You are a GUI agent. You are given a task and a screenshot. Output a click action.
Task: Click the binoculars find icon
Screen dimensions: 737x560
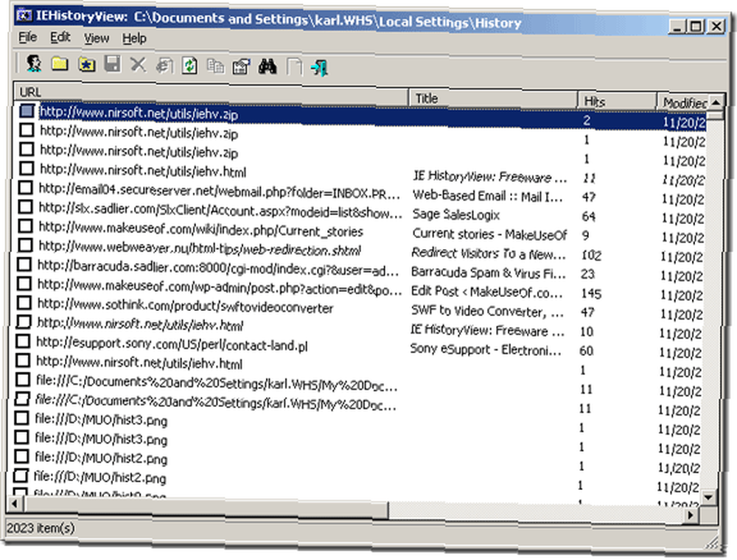pyautogui.click(x=268, y=67)
